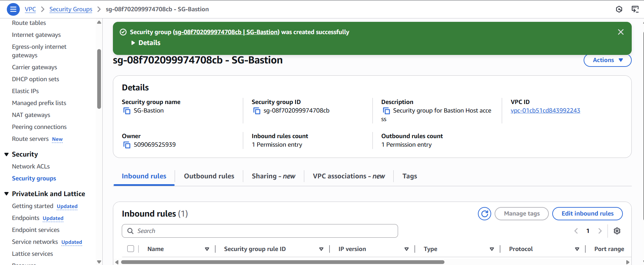This screenshot has height=265, width=644.
Task: Switch to the Tags tab
Action: [410, 176]
